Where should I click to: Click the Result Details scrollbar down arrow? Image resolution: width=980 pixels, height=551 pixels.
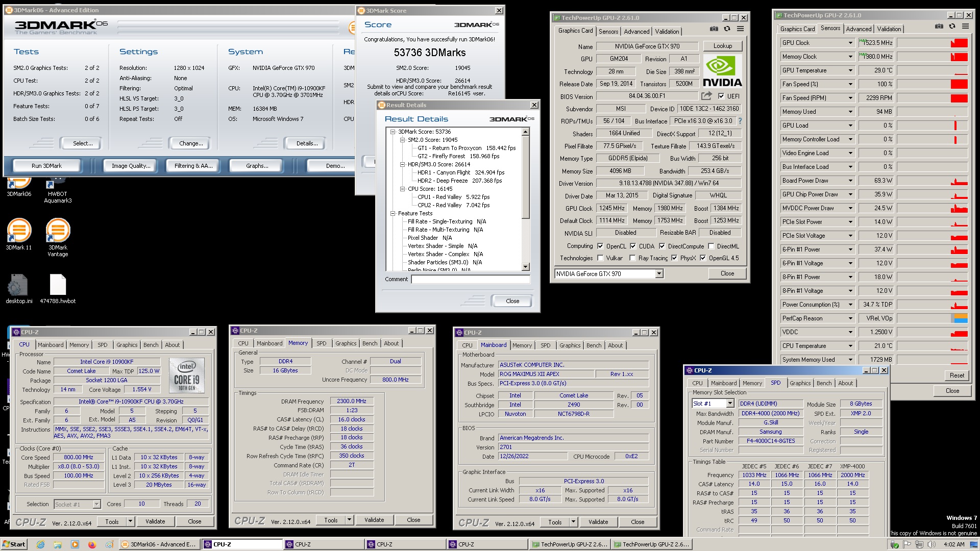(x=525, y=267)
